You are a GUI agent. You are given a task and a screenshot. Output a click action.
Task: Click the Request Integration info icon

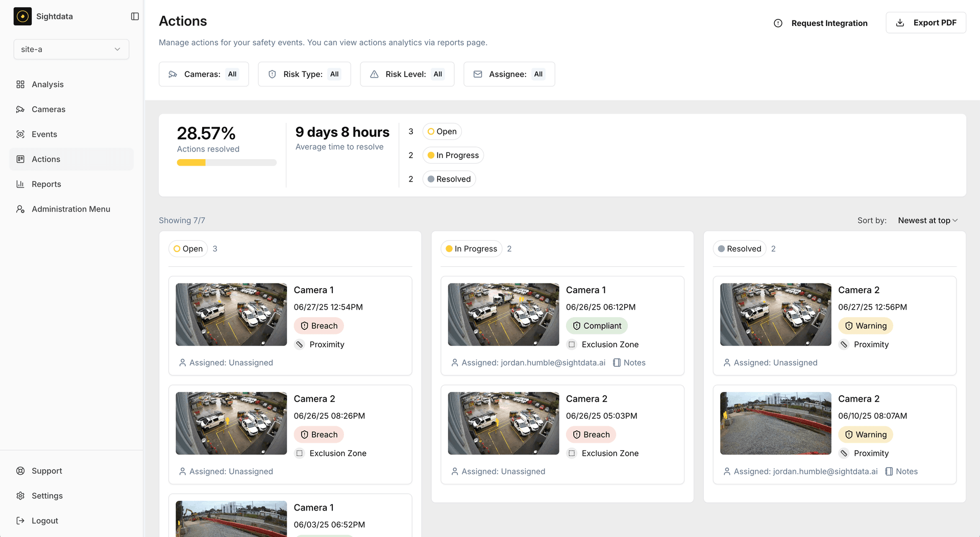pyautogui.click(x=778, y=23)
